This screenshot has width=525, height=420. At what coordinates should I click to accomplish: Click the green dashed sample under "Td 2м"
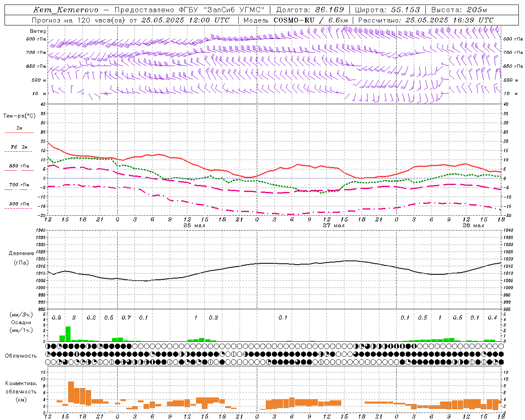(x=18, y=152)
